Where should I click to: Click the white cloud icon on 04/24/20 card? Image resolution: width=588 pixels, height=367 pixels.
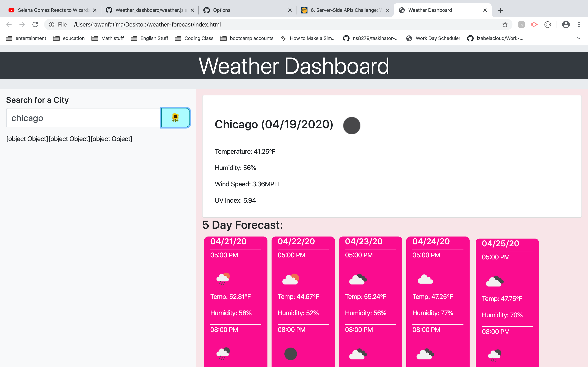click(425, 279)
